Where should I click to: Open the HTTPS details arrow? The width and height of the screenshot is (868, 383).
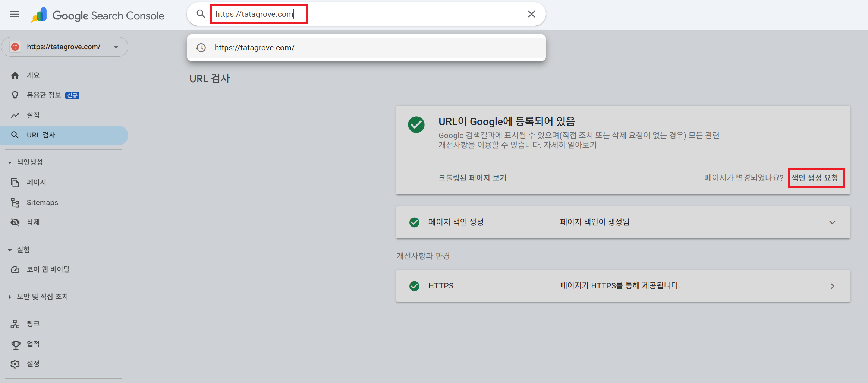832,286
